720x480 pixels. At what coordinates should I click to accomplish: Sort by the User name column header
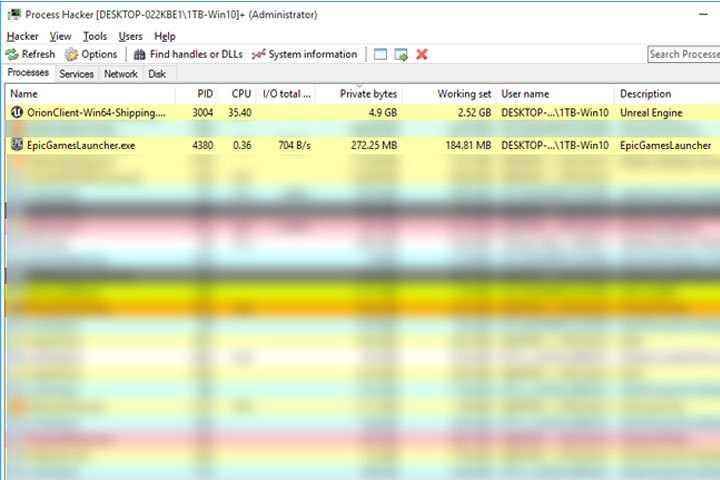pyautogui.click(x=555, y=94)
